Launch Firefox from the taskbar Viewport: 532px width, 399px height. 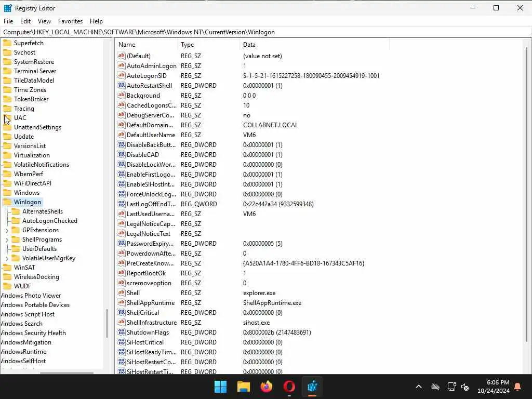coord(267,387)
